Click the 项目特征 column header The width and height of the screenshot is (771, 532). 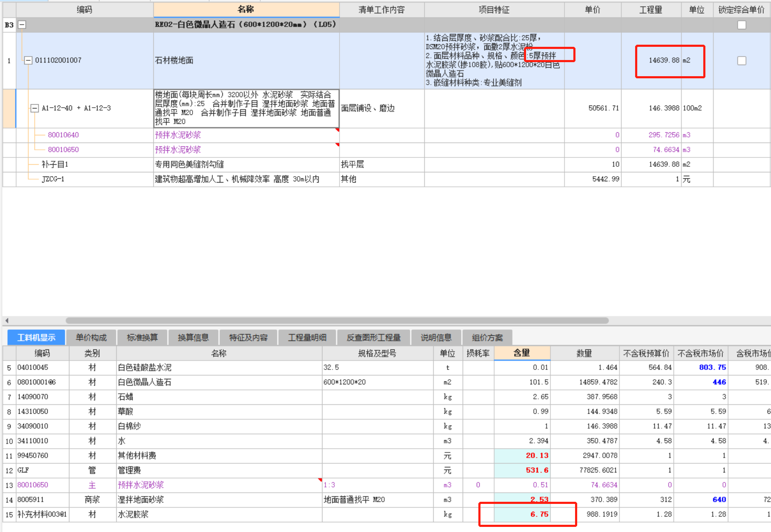tap(494, 10)
